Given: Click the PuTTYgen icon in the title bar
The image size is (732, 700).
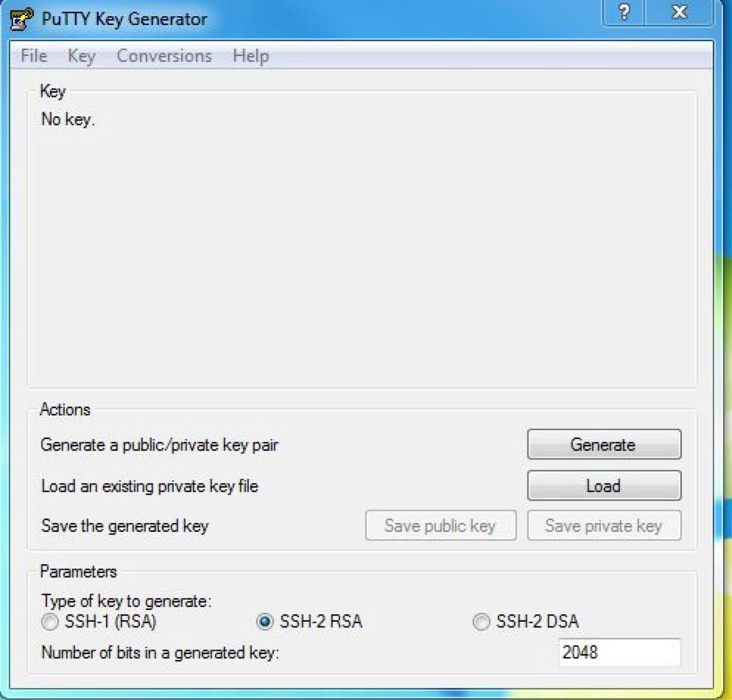Looking at the screenshot, I should click(x=22, y=19).
